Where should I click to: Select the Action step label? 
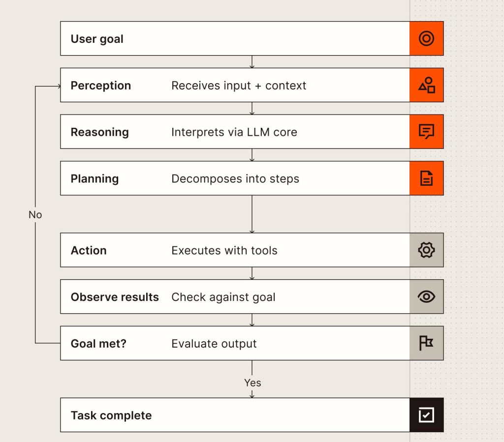click(89, 250)
